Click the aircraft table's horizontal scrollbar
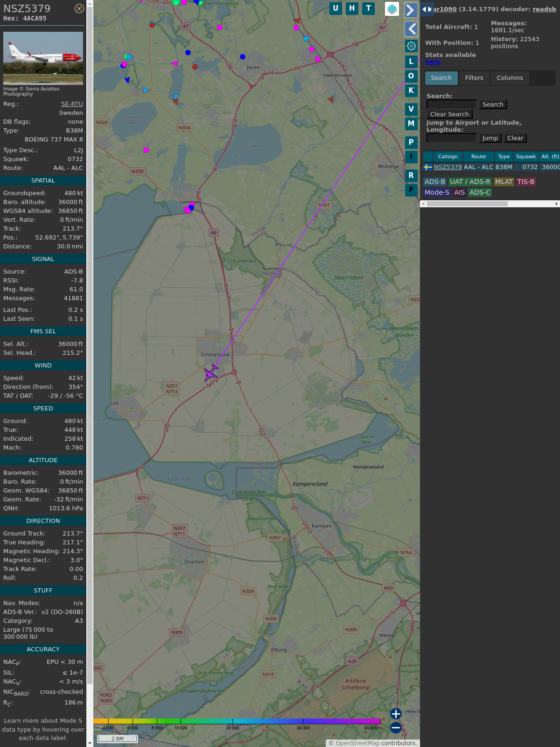This screenshot has width=560, height=747. (x=467, y=204)
